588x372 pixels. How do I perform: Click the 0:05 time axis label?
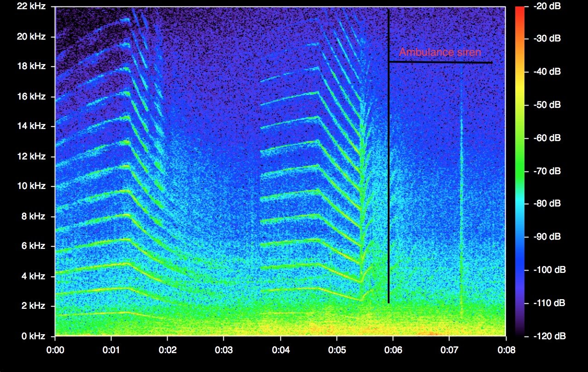pos(337,350)
